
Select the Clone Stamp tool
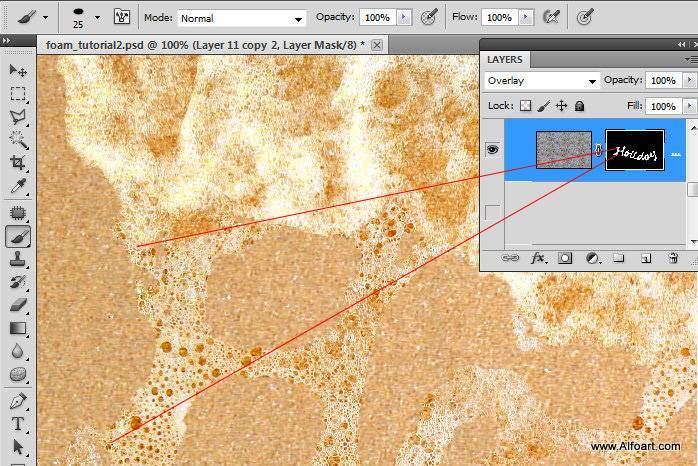tap(18, 259)
